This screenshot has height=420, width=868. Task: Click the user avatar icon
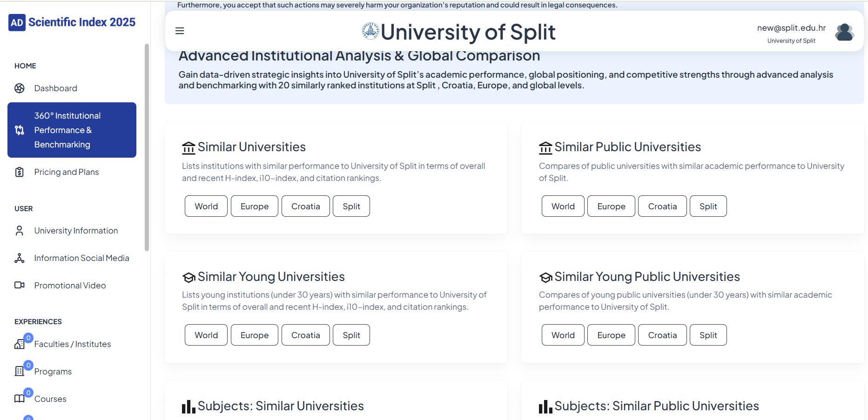tap(844, 32)
